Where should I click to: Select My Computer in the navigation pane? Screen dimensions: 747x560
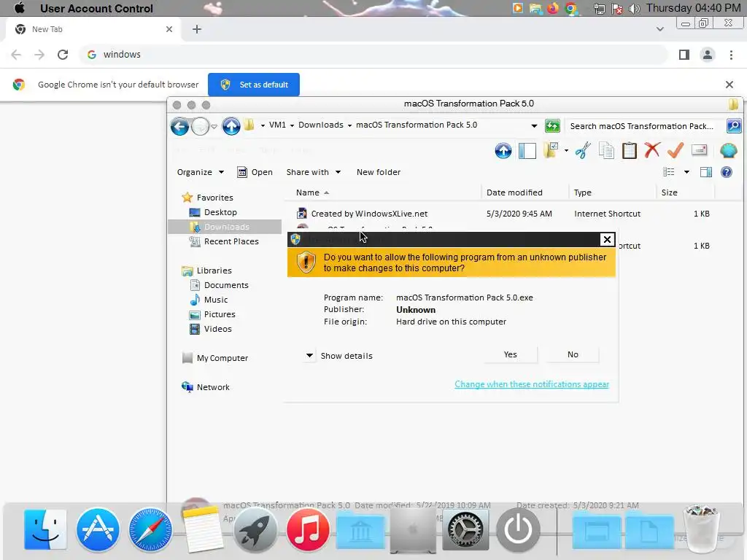pos(222,358)
